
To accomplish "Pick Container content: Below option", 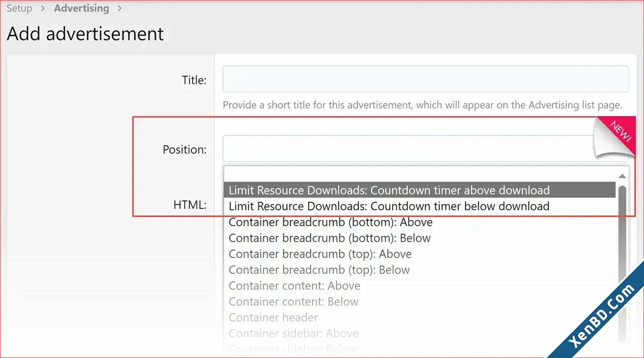I will pyautogui.click(x=420, y=302).
